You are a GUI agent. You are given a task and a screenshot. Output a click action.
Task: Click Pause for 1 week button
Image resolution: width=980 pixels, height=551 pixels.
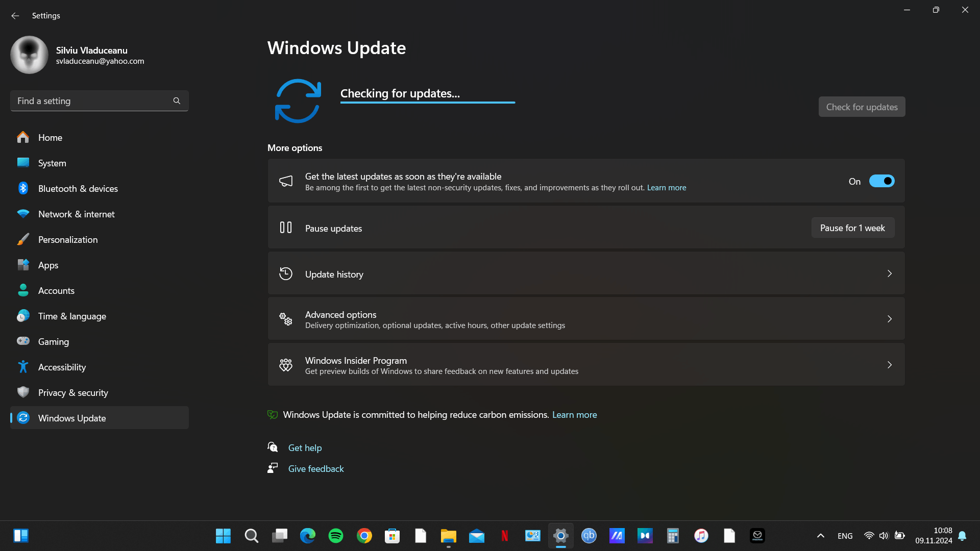pyautogui.click(x=852, y=228)
